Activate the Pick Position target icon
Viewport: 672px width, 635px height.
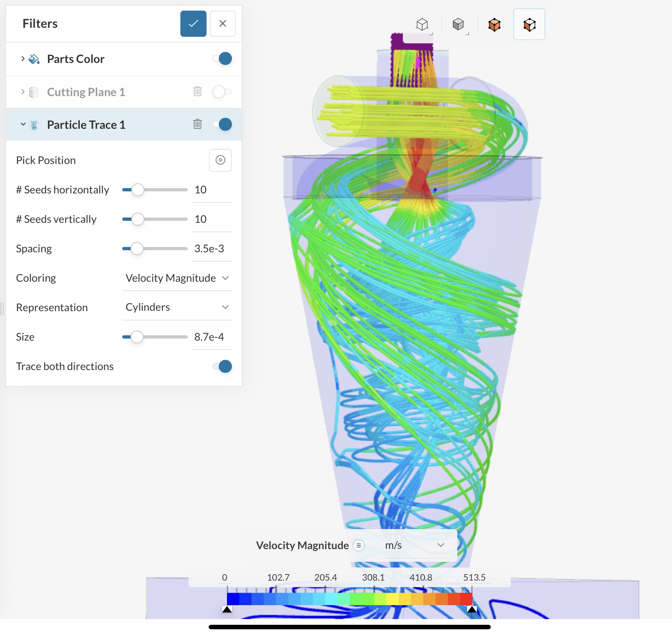[x=220, y=160]
